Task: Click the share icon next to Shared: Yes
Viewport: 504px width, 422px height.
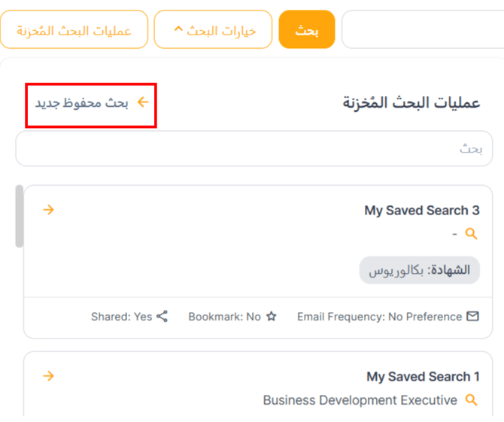Action: pos(162,317)
